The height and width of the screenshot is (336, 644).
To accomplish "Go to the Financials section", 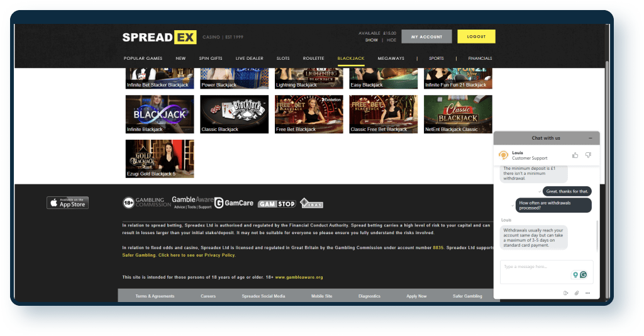I will coord(480,59).
